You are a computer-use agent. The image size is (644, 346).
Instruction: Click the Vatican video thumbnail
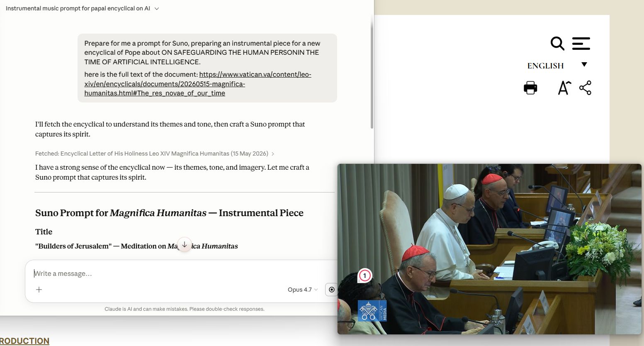tap(489, 249)
